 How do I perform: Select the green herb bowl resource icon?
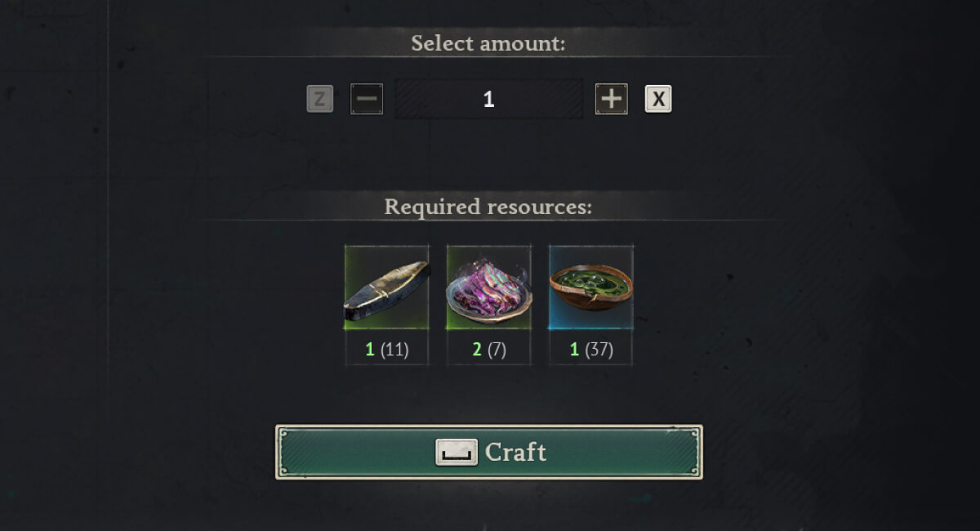click(590, 288)
